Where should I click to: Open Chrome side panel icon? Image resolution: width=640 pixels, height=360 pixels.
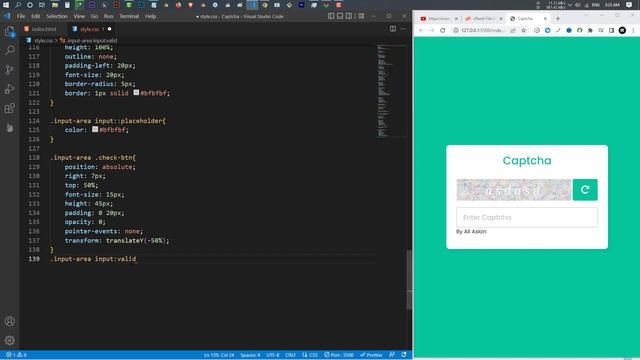[611, 31]
